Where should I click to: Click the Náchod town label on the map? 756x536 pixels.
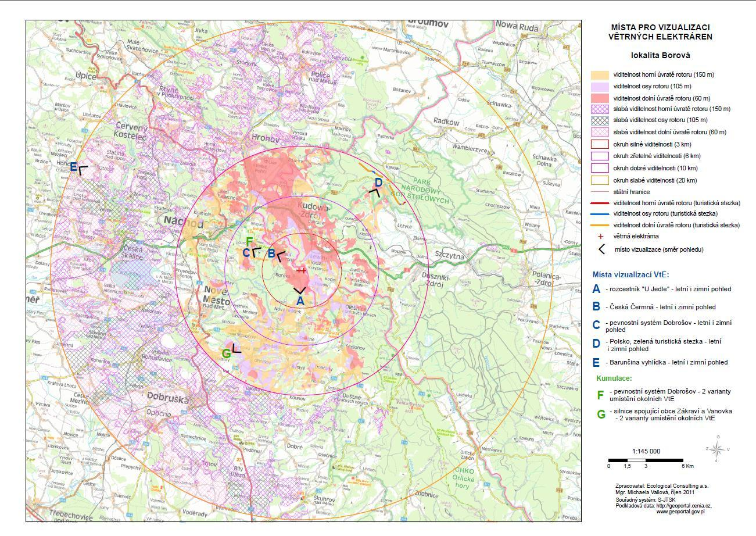pos(184,221)
